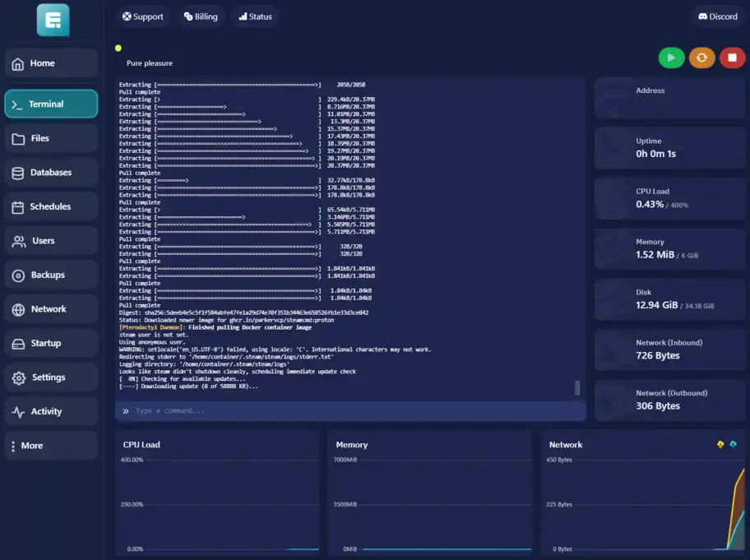Open the Backups page

(51, 275)
